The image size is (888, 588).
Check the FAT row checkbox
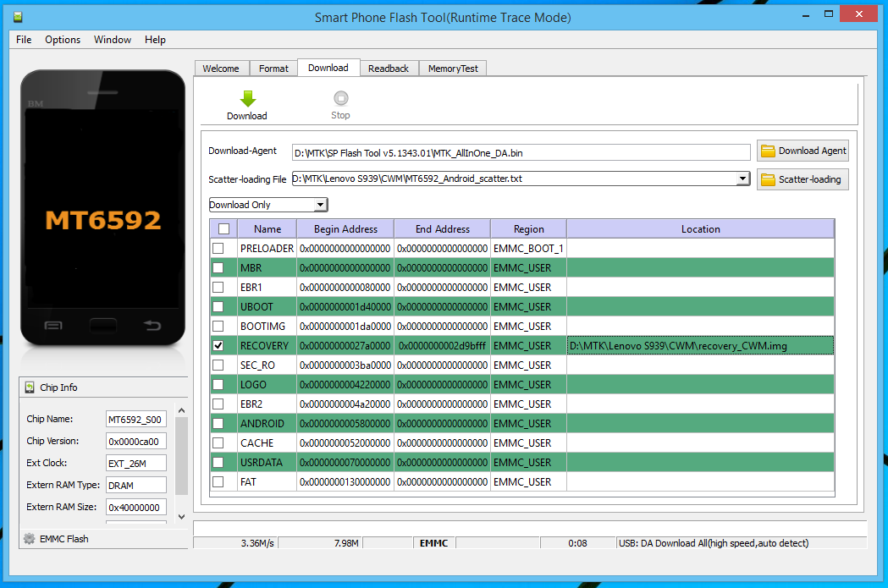tap(218, 482)
